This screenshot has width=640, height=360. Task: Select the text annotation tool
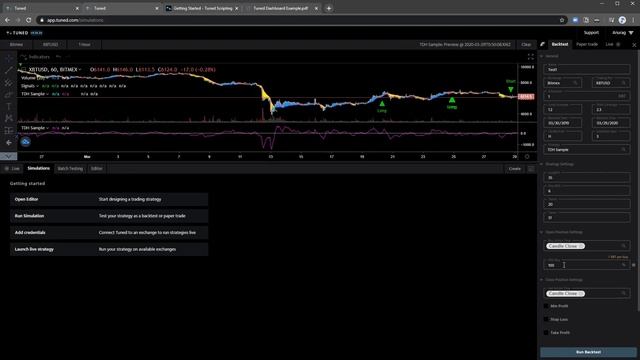9,107
